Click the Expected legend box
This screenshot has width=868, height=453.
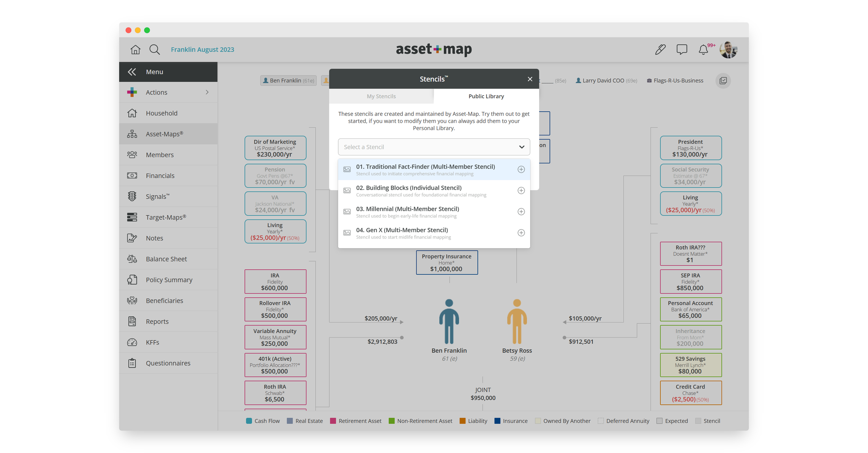[x=660, y=421]
